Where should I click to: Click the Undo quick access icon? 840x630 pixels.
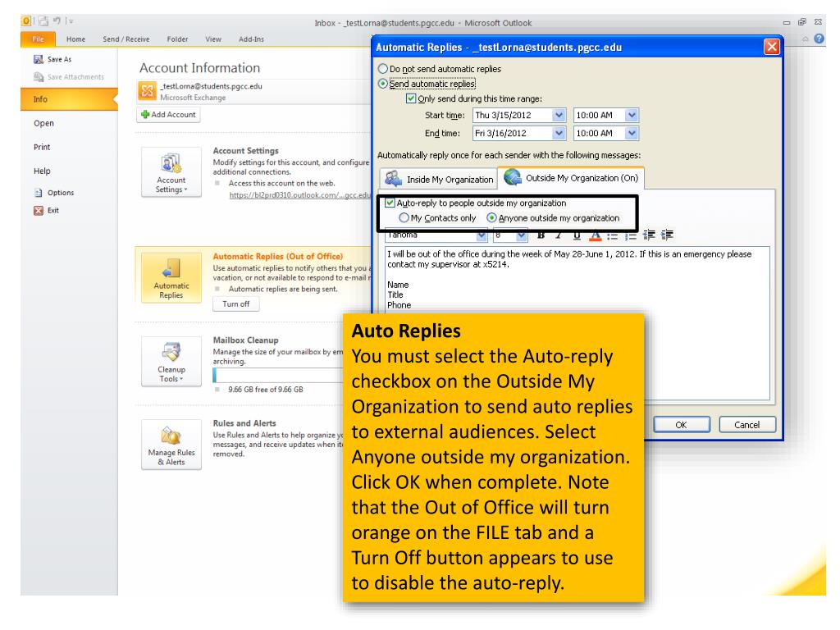pos(57,21)
